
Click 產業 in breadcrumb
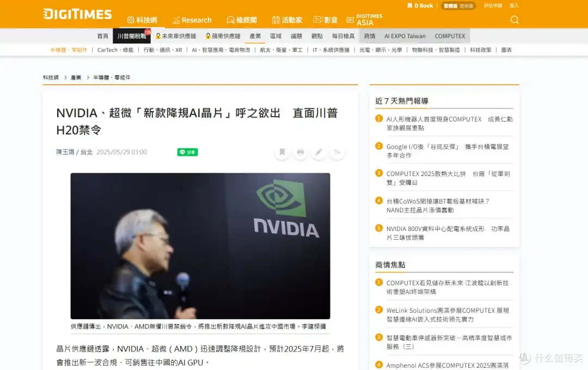[x=76, y=77]
